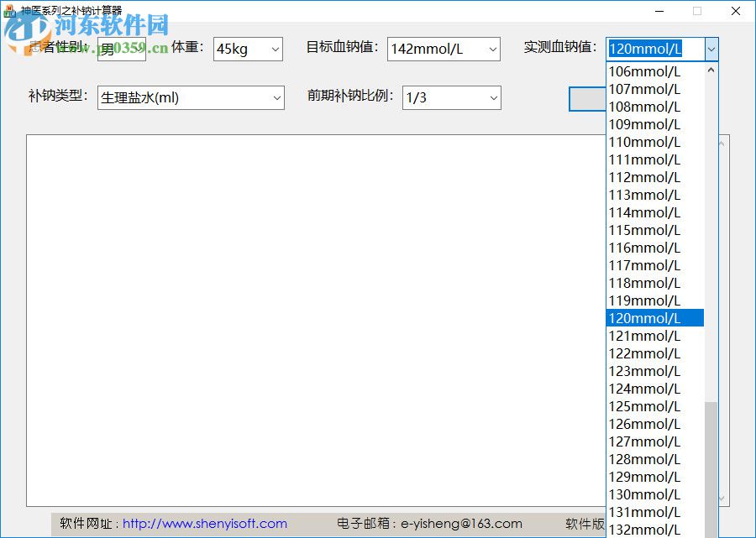Viewport: 756px width, 538px height.
Task: Close the 补钠计算器 window
Action: pyautogui.click(x=735, y=11)
